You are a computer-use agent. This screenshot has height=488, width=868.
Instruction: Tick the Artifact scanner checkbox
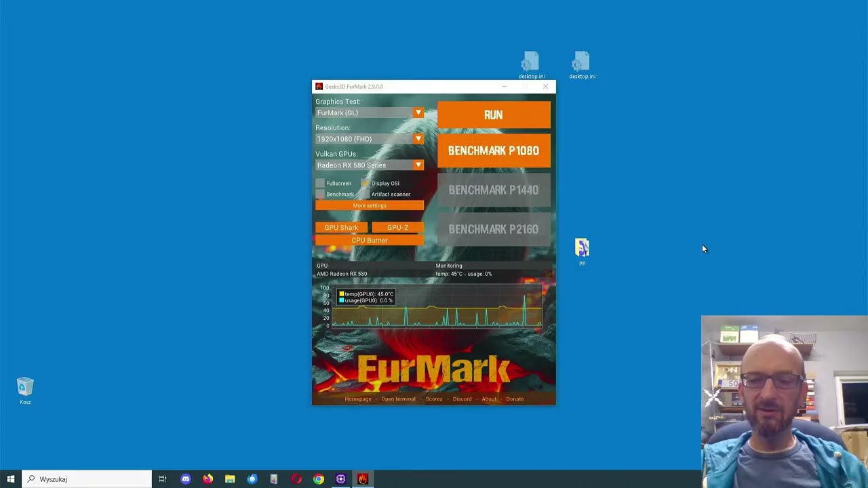(x=365, y=194)
